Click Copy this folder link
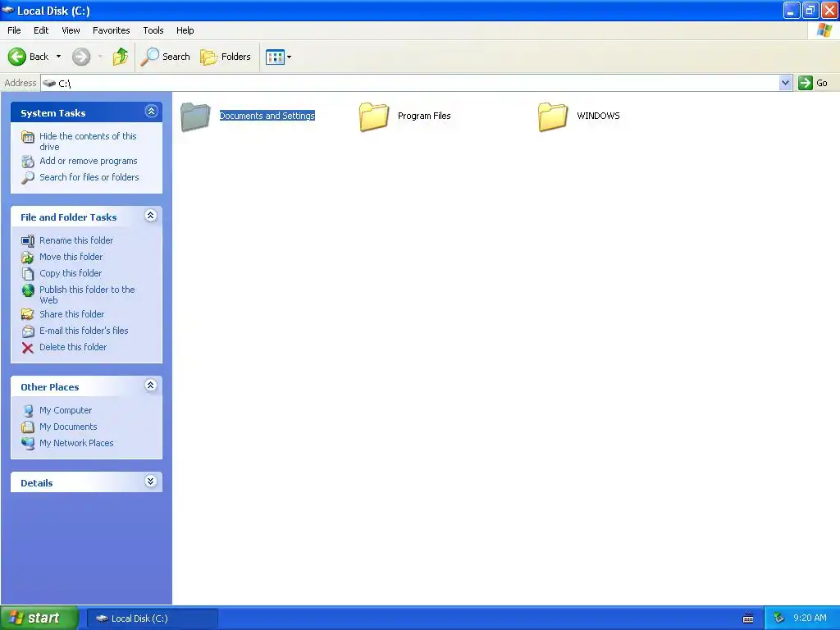Viewport: 840px width, 630px height. pyautogui.click(x=71, y=273)
